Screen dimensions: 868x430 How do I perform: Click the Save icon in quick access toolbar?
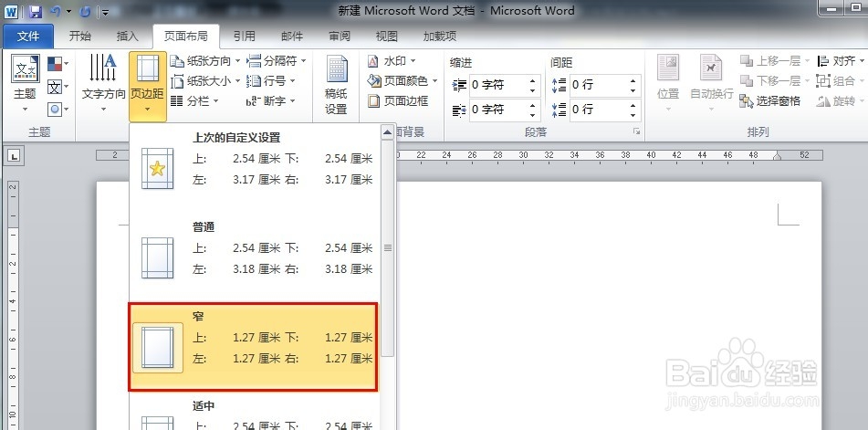click(x=36, y=11)
